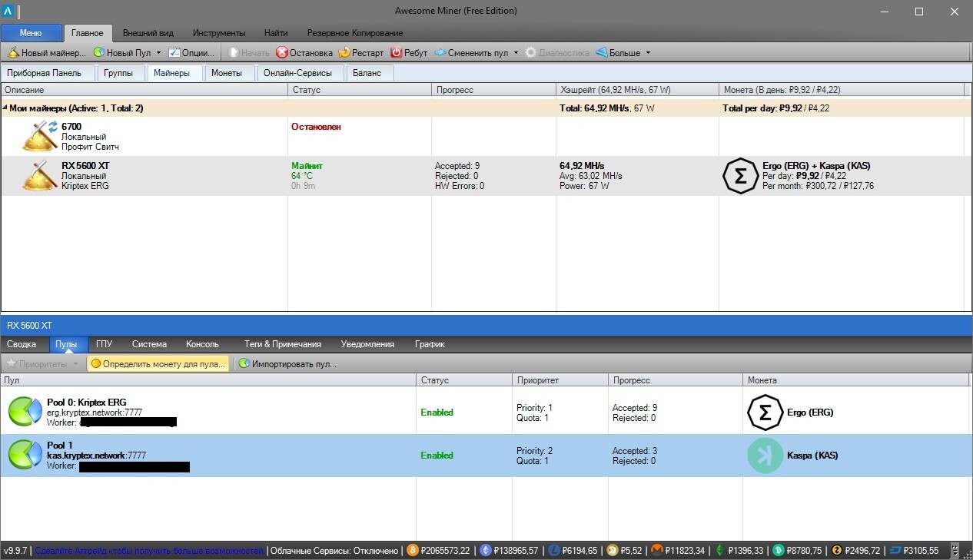Click the Новый майнер toolbar button

(x=48, y=53)
